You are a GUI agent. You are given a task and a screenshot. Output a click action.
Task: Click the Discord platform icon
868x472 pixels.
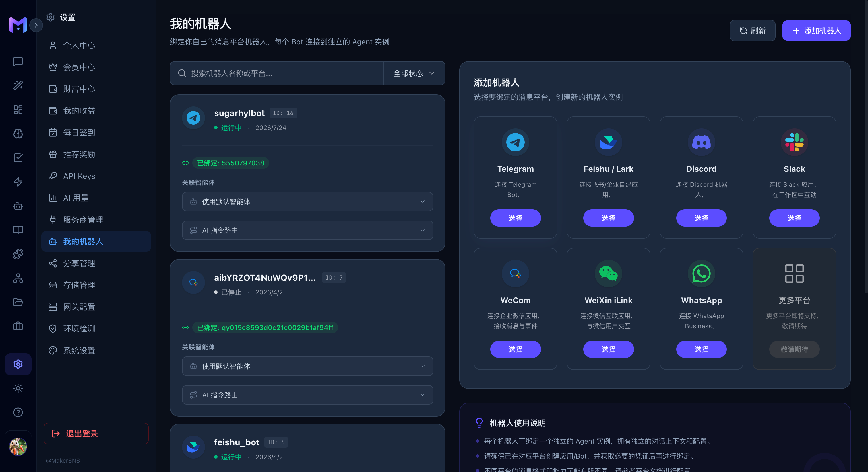[701, 142]
